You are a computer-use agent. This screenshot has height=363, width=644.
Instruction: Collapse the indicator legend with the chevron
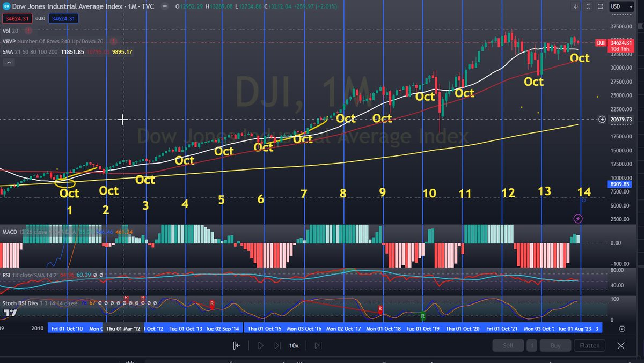(x=9, y=62)
